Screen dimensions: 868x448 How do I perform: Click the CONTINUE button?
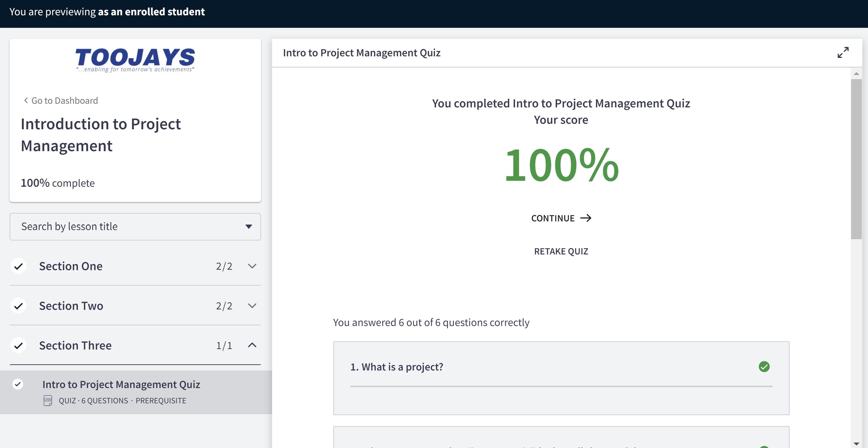click(x=561, y=218)
